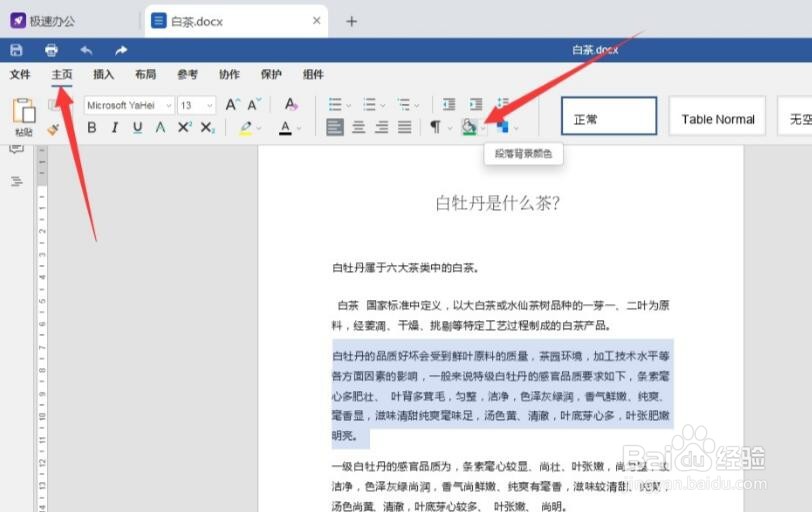Open the blue shapes arrangement icon
This screenshot has height=512, width=812.
[502, 127]
